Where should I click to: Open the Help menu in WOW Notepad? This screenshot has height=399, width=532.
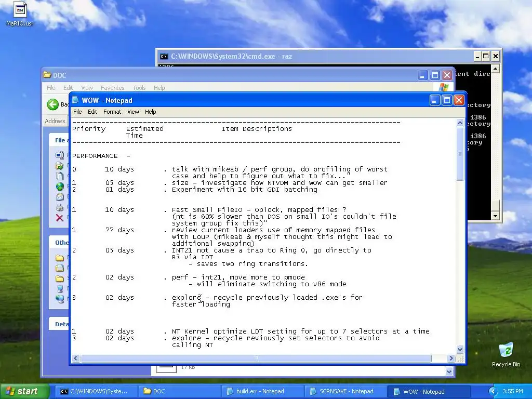point(150,112)
